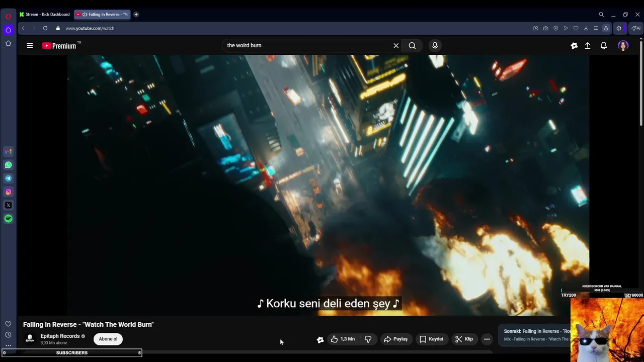
Task: Click the badge icon beside upload
Action: coord(574,45)
